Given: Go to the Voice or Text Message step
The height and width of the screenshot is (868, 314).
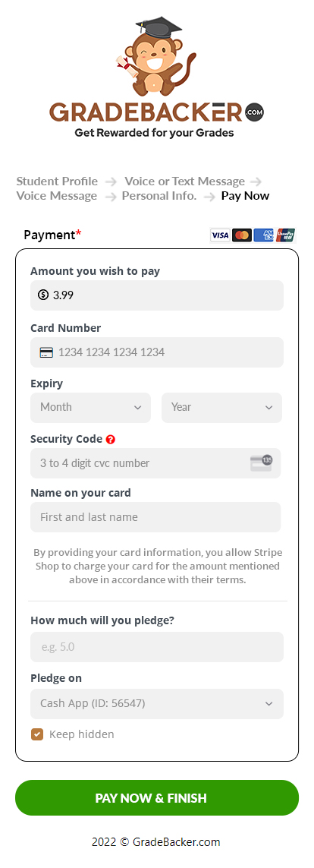Looking at the screenshot, I should click(x=184, y=181).
